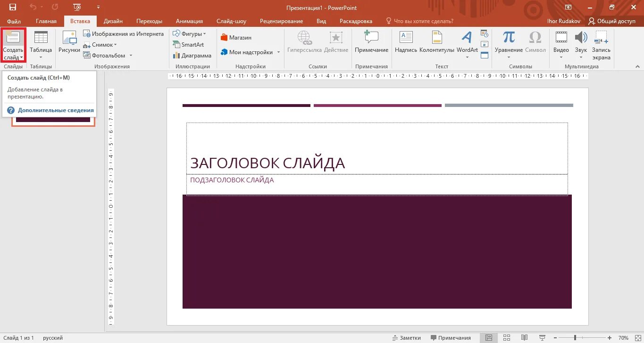The height and width of the screenshot is (343, 644).
Task: Open the Customize Quick Access Toolbar arrow
Action: (98, 8)
